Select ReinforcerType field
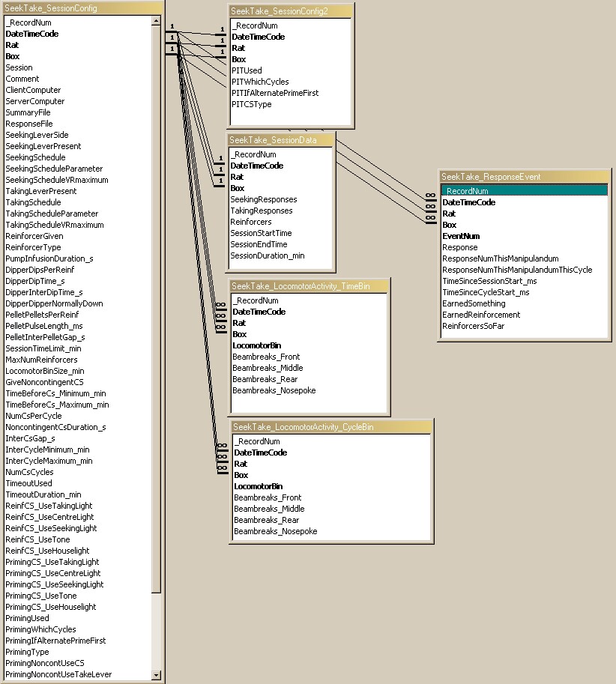 coord(33,247)
